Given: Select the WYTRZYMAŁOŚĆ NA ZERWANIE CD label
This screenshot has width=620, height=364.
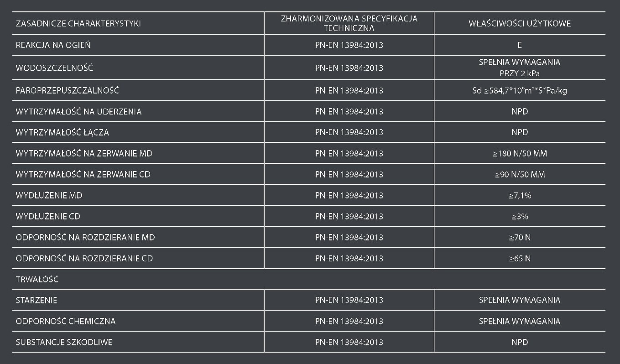Looking at the screenshot, I should 83,174.
